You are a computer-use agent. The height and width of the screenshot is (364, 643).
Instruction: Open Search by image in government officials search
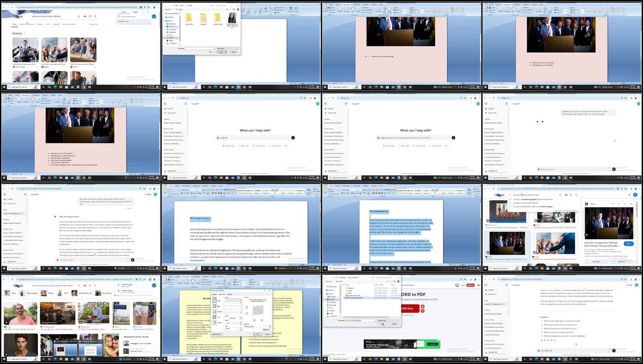pyautogui.click(x=90, y=16)
